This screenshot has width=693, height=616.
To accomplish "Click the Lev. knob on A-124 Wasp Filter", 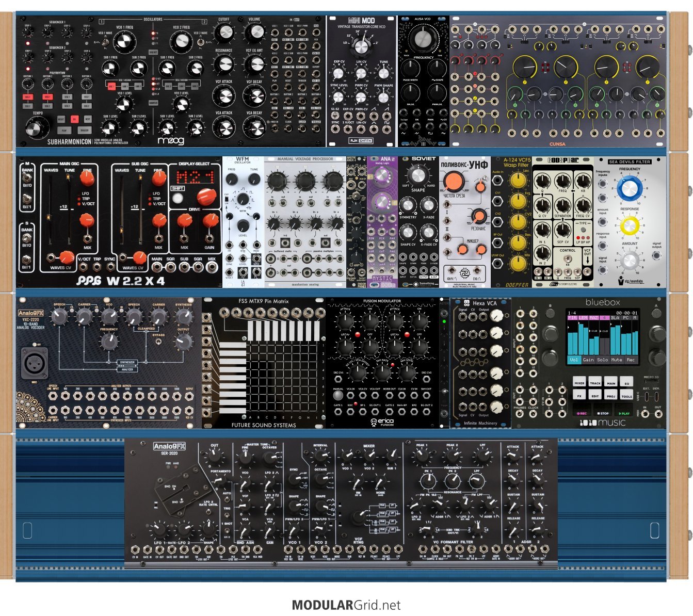I will [x=518, y=181].
